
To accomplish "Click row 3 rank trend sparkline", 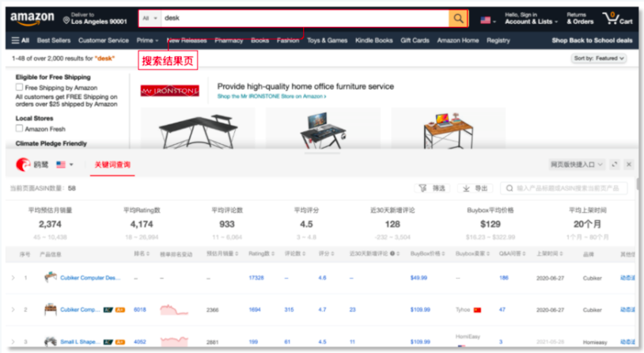I will (174, 340).
